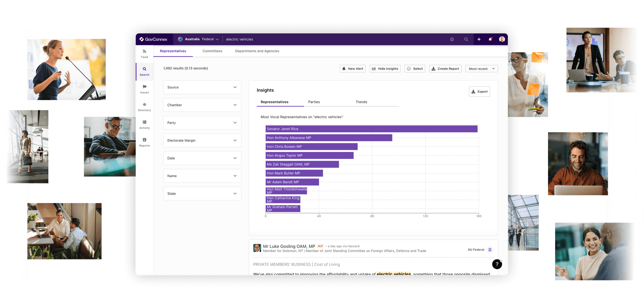Image resolution: width=644 pixels, height=308 pixels.
Task: Open the Issues section
Action: pyautogui.click(x=144, y=89)
